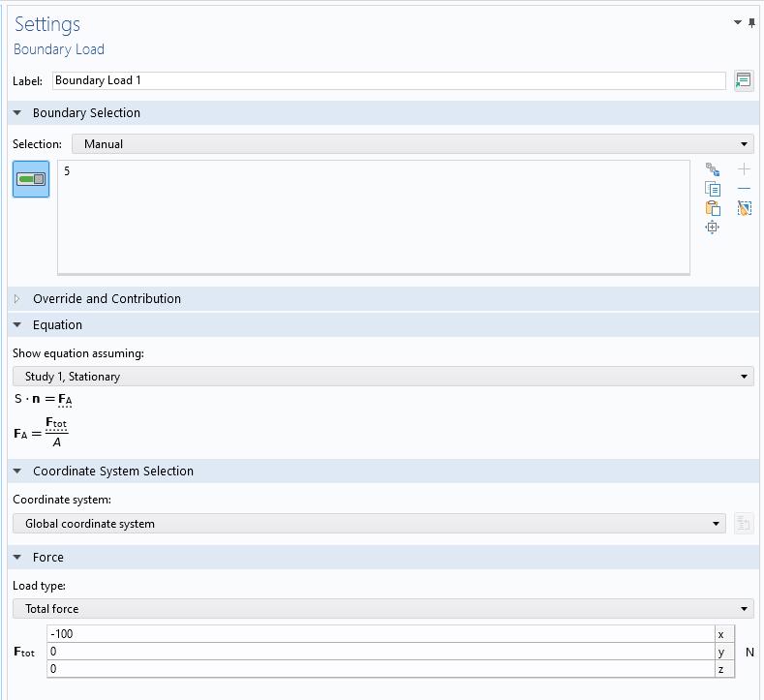Click the Clear Selection broom icon
The height and width of the screenshot is (700, 764).
tap(744, 208)
